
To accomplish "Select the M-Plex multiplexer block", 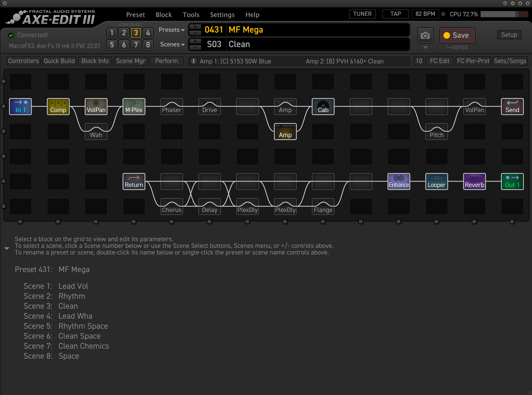I will (x=134, y=106).
